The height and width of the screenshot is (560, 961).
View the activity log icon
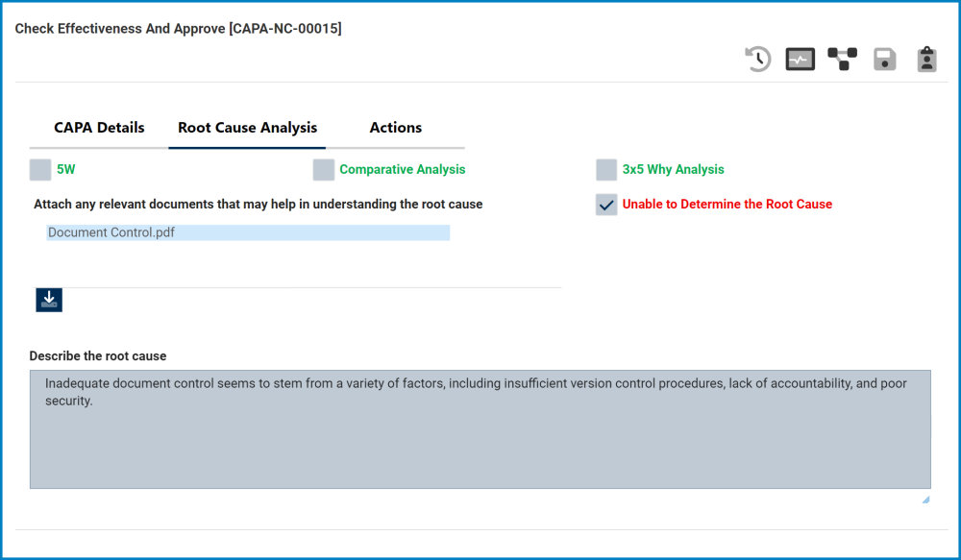[800, 59]
